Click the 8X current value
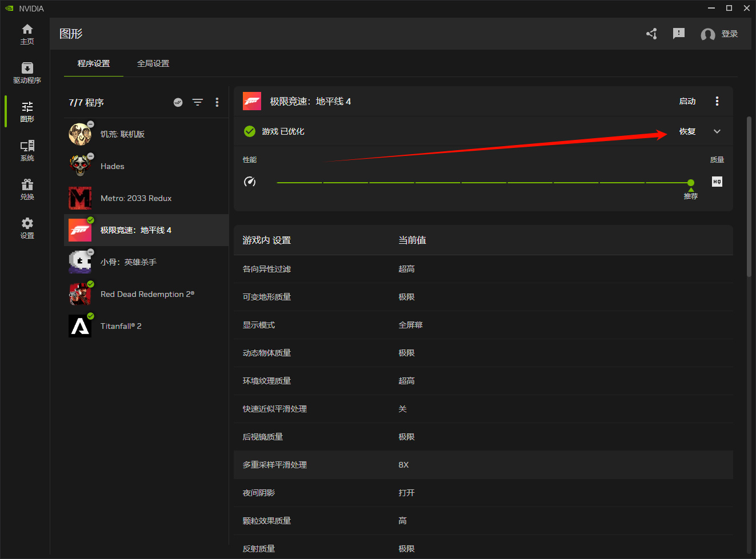Screen dimensions: 756x559 click(403, 465)
